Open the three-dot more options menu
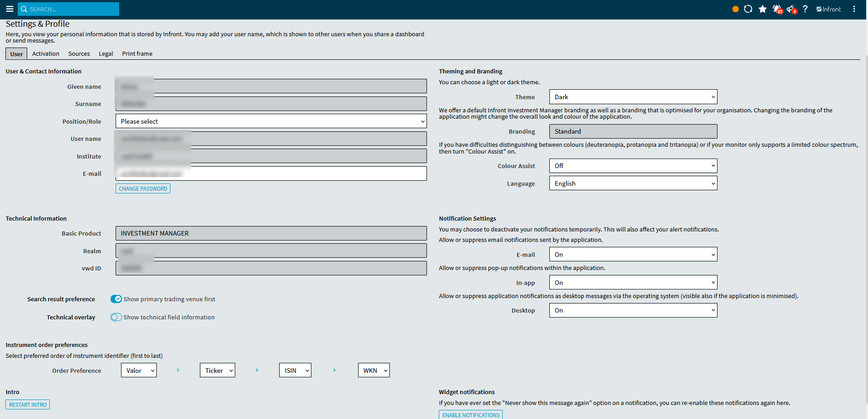 (x=854, y=9)
